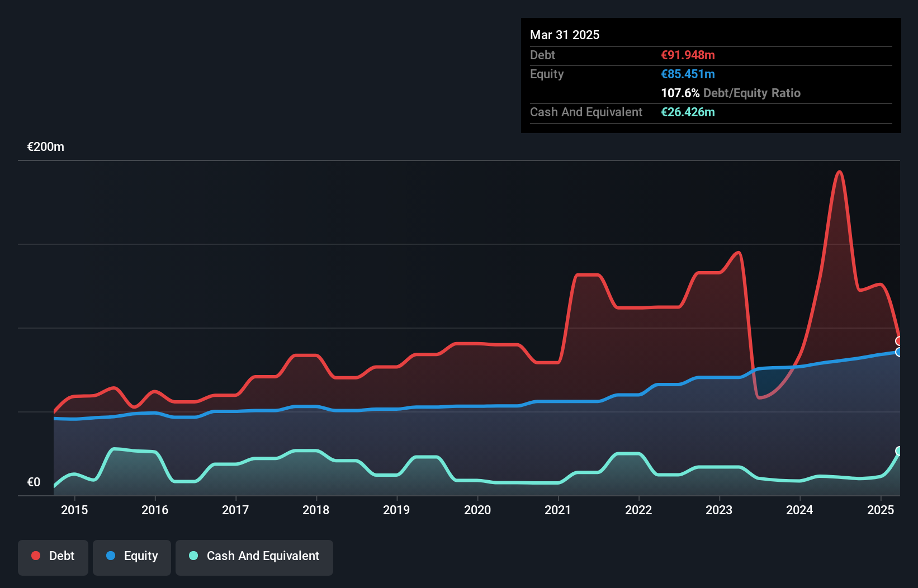Click the blue Equity legend dot
Screen dimensions: 918x588
click(x=111, y=556)
